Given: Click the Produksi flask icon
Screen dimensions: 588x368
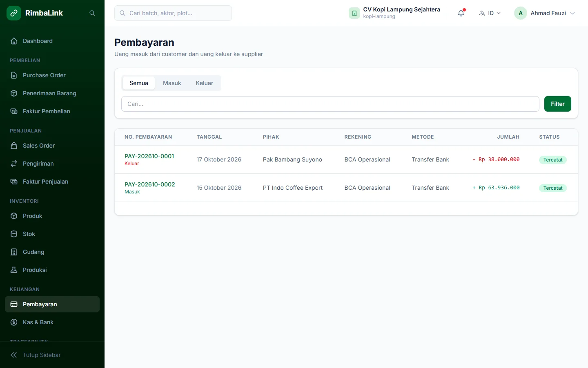Looking at the screenshot, I should coord(14,270).
